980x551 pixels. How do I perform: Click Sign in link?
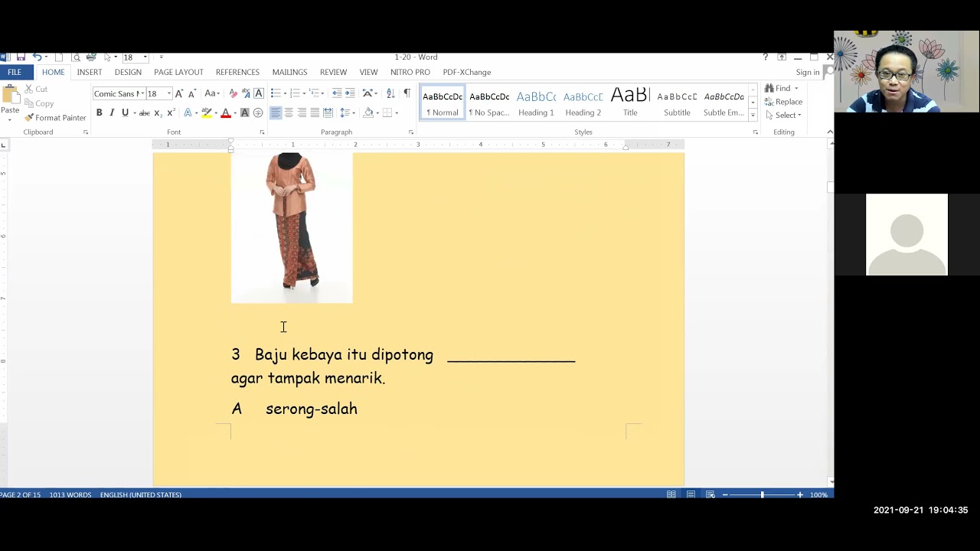(808, 72)
